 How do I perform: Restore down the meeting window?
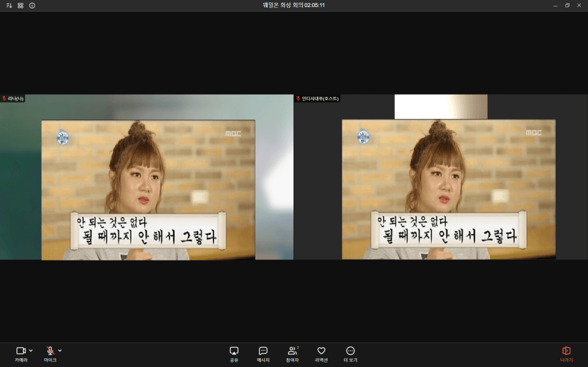(x=567, y=5)
